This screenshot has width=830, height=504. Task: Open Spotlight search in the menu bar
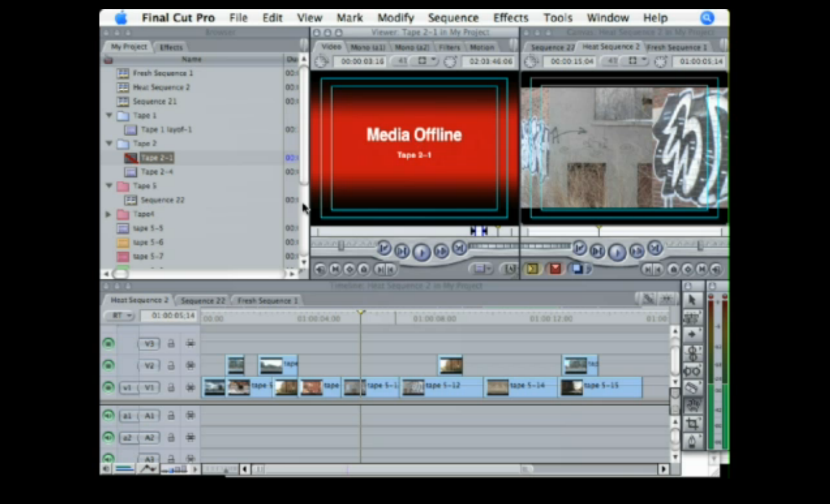point(707,18)
